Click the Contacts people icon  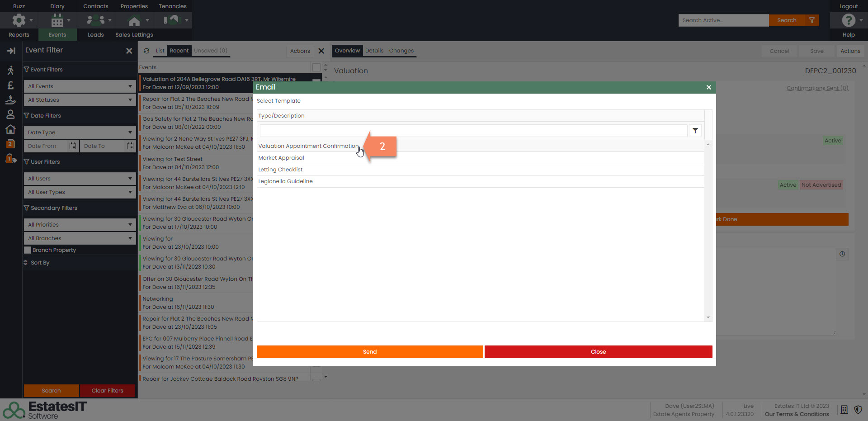click(96, 20)
